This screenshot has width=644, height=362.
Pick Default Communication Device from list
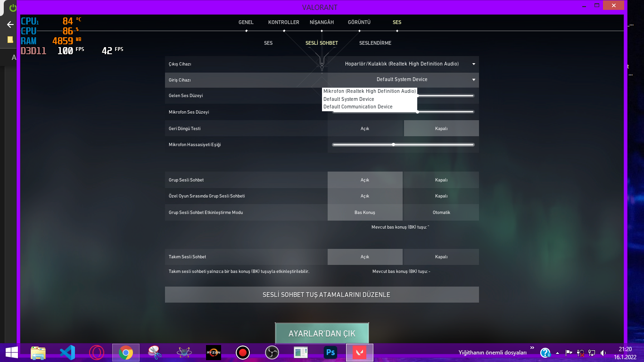point(370,107)
